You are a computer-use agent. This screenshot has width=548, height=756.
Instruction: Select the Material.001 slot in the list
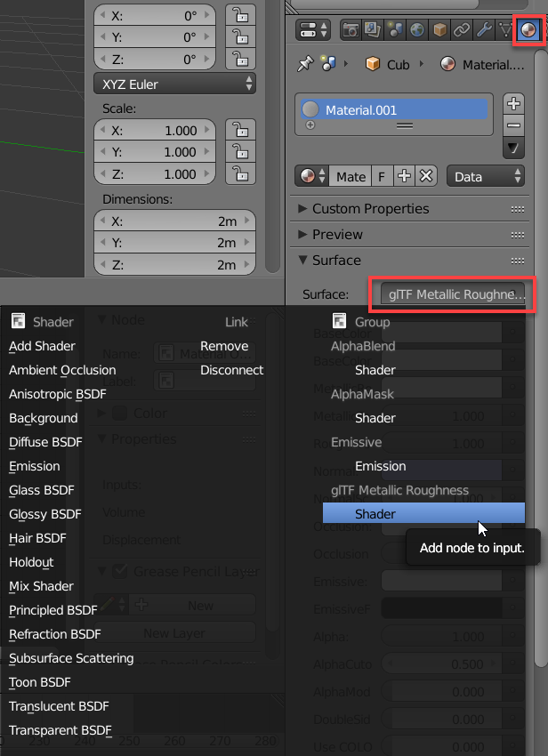pyautogui.click(x=393, y=109)
